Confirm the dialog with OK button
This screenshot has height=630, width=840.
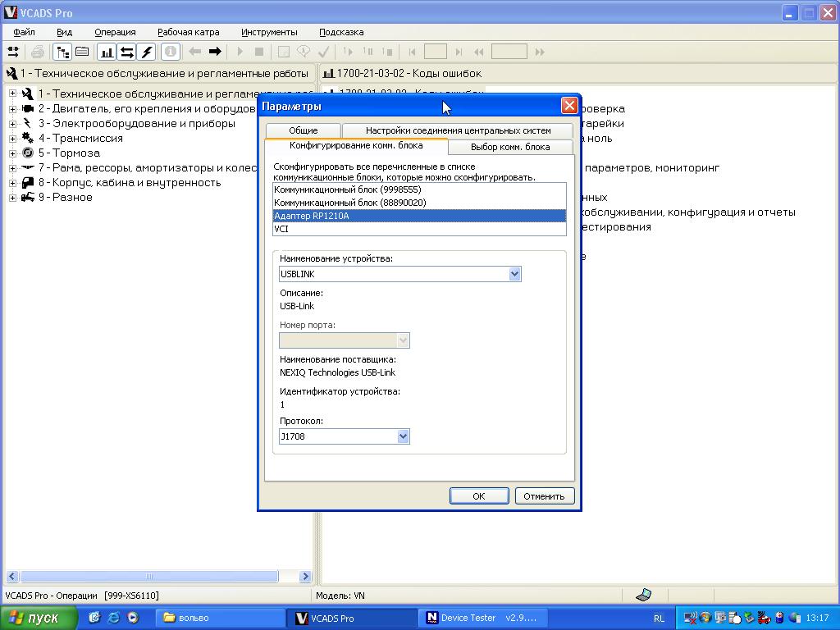pyautogui.click(x=479, y=495)
